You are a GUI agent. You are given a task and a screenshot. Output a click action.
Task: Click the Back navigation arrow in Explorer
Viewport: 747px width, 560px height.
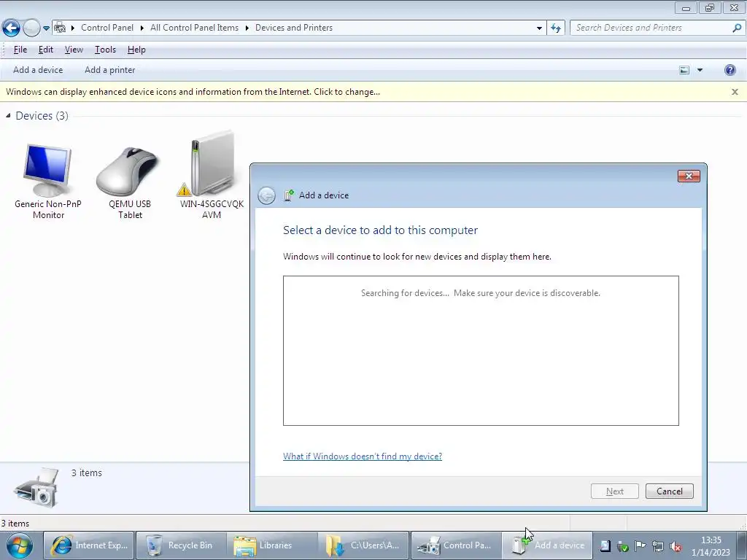tap(12, 28)
